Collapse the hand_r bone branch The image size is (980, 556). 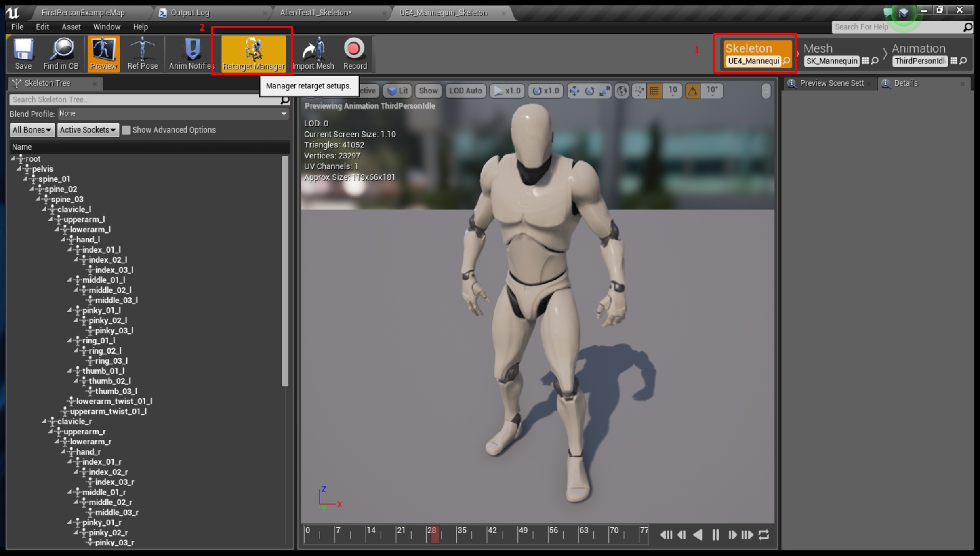click(63, 452)
